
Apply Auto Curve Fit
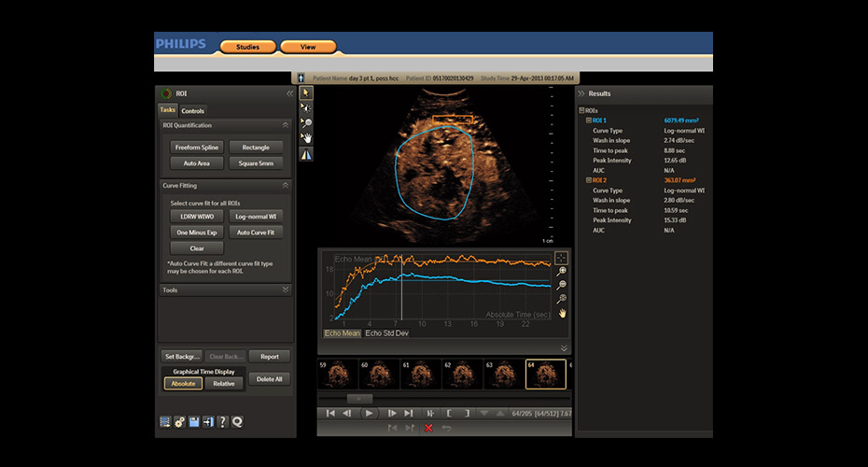point(255,232)
